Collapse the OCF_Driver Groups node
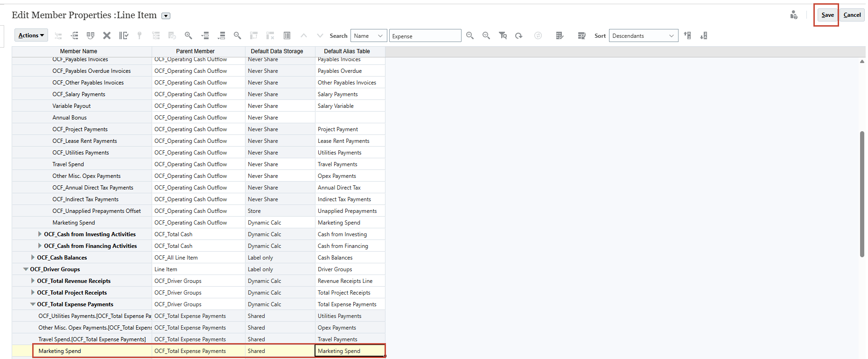Screen dimensions: 868x359 coord(26,269)
